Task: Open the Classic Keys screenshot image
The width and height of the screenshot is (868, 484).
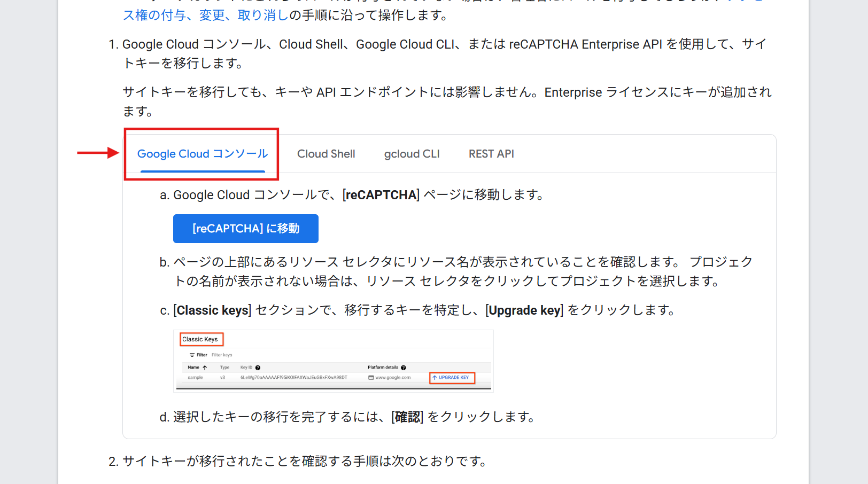Action: point(333,361)
